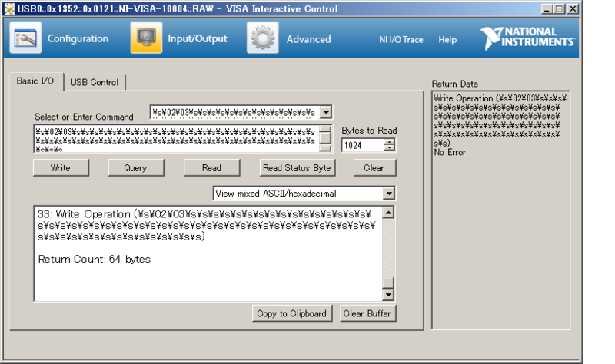Screen dimensions: 615x364
Task: Maximize the VISA Interactive Control window
Action: pyautogui.click(x=560, y=8)
